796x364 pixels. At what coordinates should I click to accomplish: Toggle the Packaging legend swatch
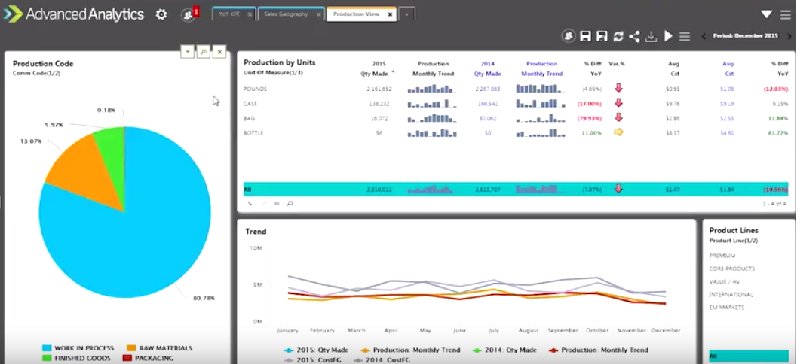127,358
